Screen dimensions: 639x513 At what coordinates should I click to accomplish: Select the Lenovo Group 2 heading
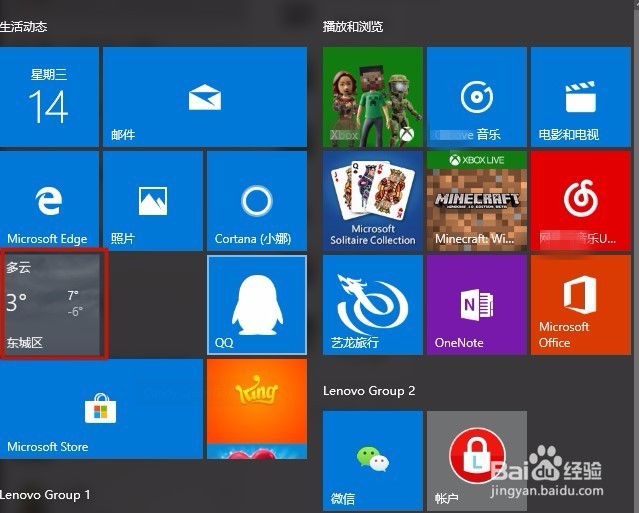(x=369, y=391)
